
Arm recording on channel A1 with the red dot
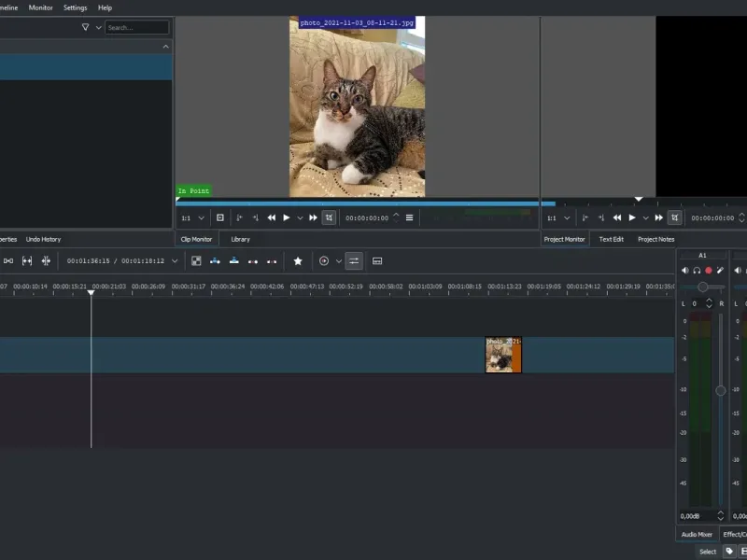(x=708, y=270)
